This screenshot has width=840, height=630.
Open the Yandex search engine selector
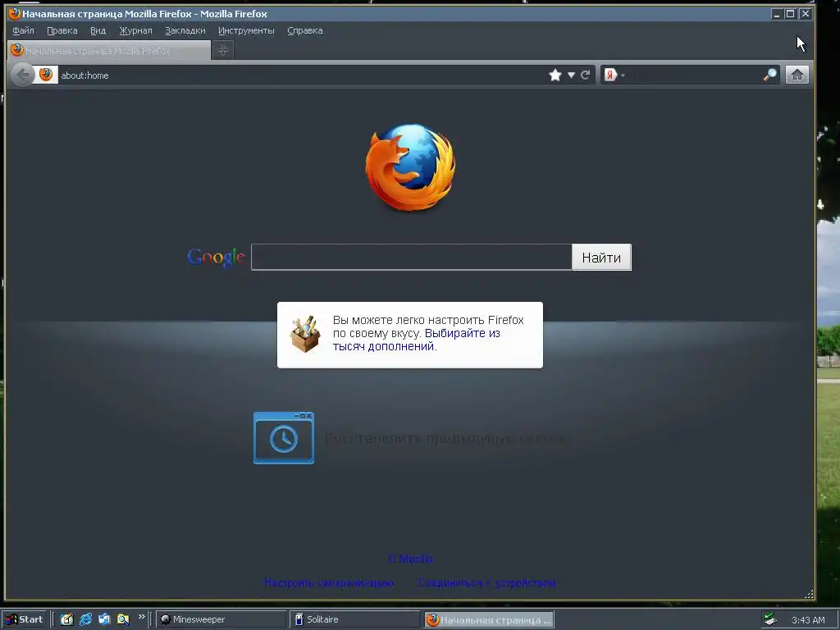click(x=614, y=75)
